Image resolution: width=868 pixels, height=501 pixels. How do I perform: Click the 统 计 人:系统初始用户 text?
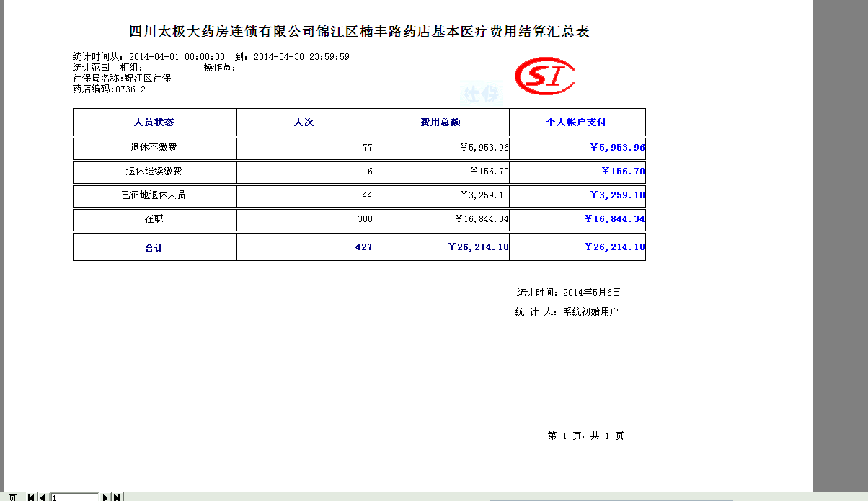[x=567, y=312]
